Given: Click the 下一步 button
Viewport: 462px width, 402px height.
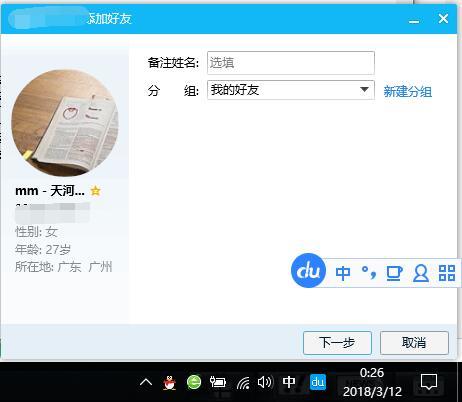Looking at the screenshot, I should (337, 343).
